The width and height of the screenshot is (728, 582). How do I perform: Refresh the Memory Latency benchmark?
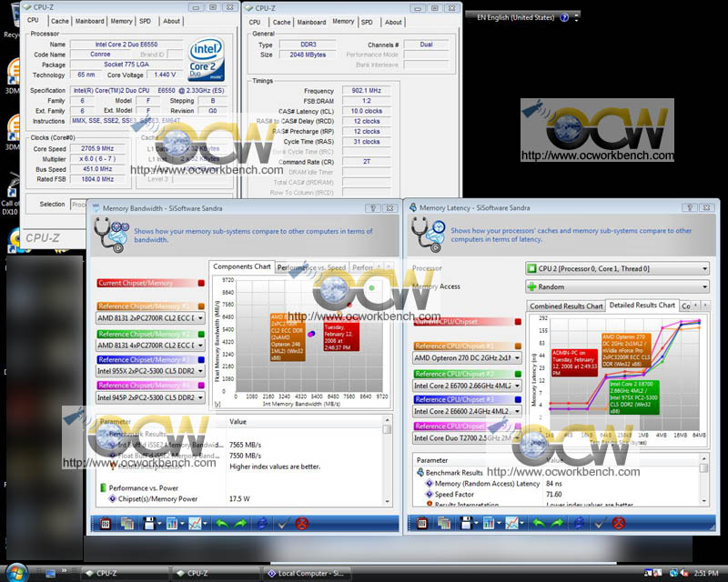pyautogui.click(x=579, y=524)
